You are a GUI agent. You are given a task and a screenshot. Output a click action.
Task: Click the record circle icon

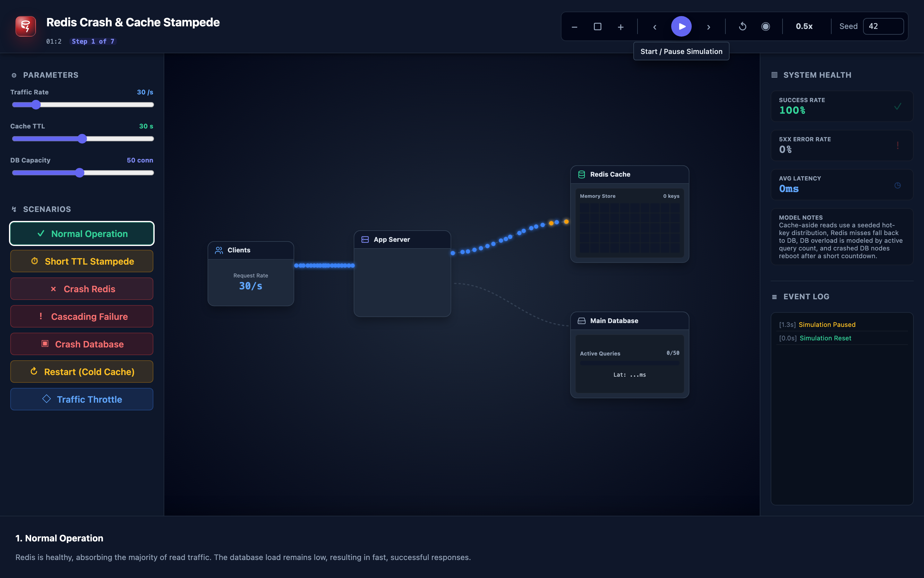(766, 27)
